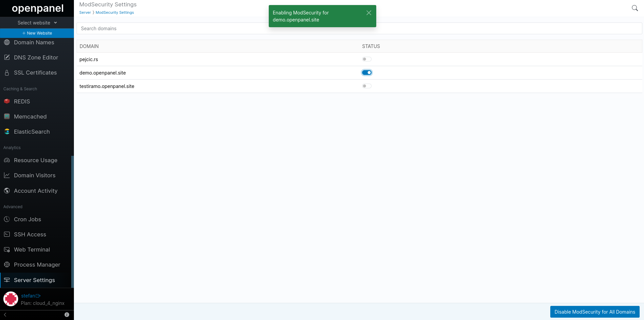Screen dimensions: 644x320
Task: Click the testiramo.openpanel.site domain text
Action: coord(107,86)
